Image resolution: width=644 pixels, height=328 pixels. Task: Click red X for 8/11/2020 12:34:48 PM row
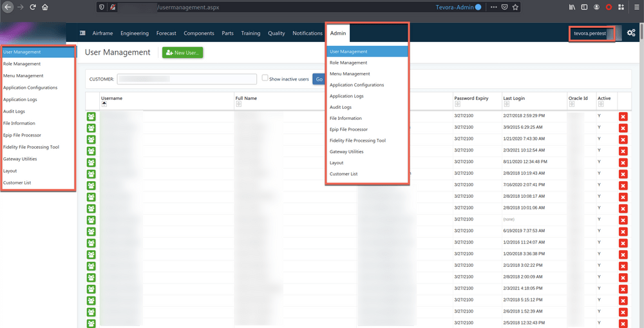[x=623, y=163]
